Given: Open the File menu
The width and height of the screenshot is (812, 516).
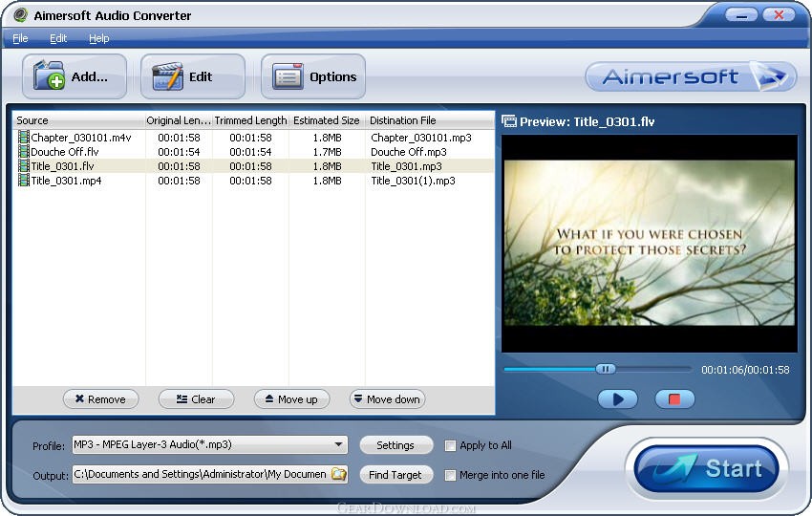Looking at the screenshot, I should [20, 38].
